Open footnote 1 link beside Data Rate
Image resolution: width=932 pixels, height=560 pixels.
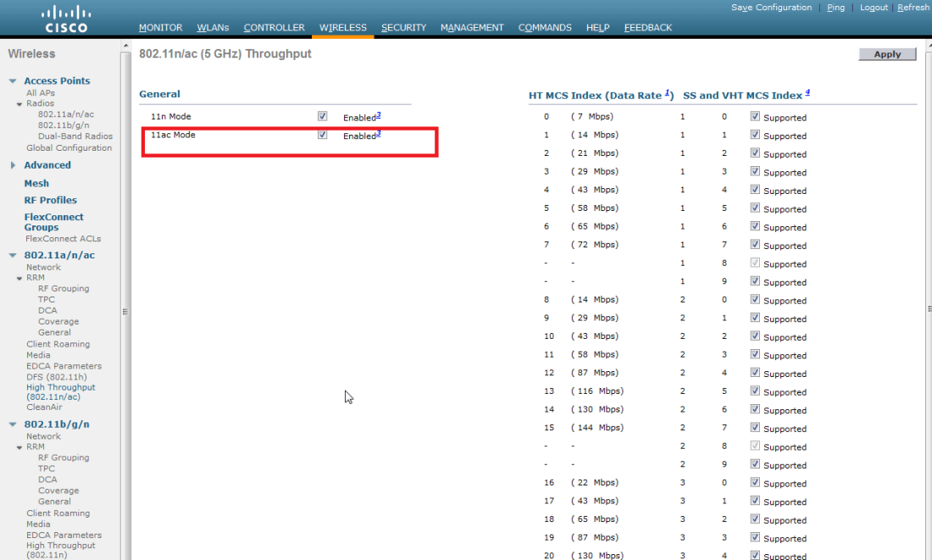[x=668, y=93]
